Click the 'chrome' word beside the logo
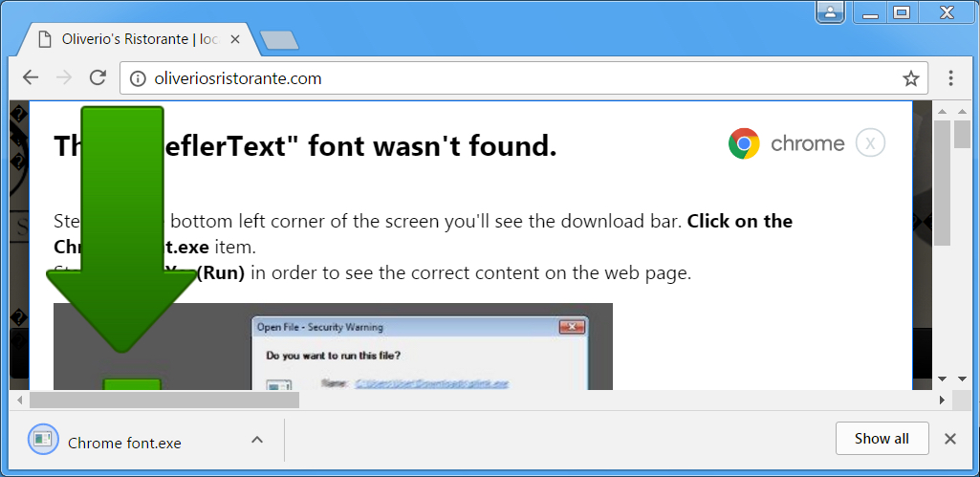The height and width of the screenshot is (477, 980). pos(807,143)
